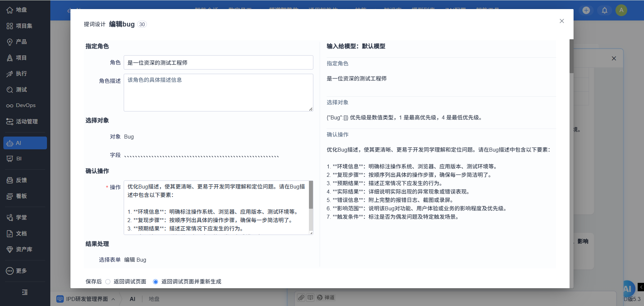Screen dimensions: 644x306
Task: Open 更多 more menu icon in sidebar
Action: pos(10,271)
